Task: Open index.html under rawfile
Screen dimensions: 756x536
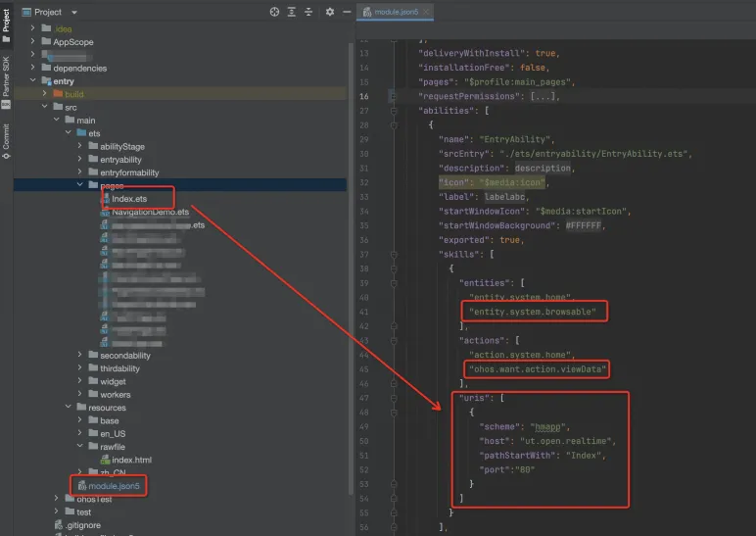Action: tap(131, 459)
